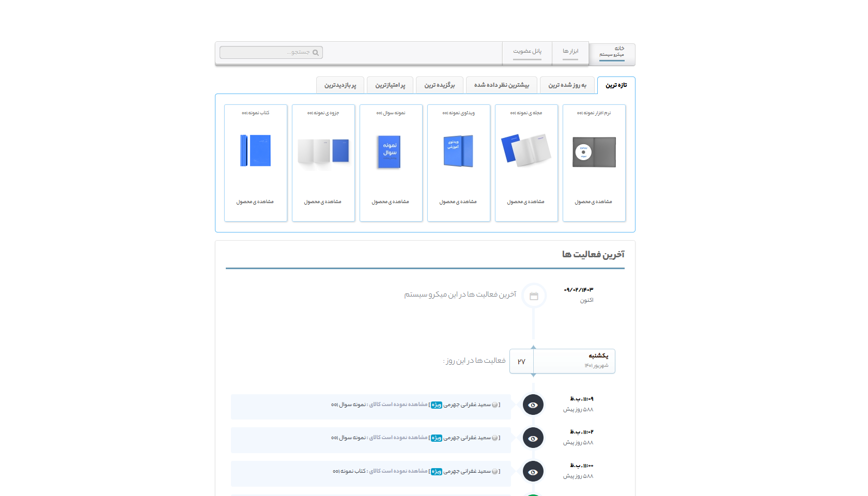The image size is (868, 496).
Task: Open the gray software disc cover image
Action: tap(594, 152)
